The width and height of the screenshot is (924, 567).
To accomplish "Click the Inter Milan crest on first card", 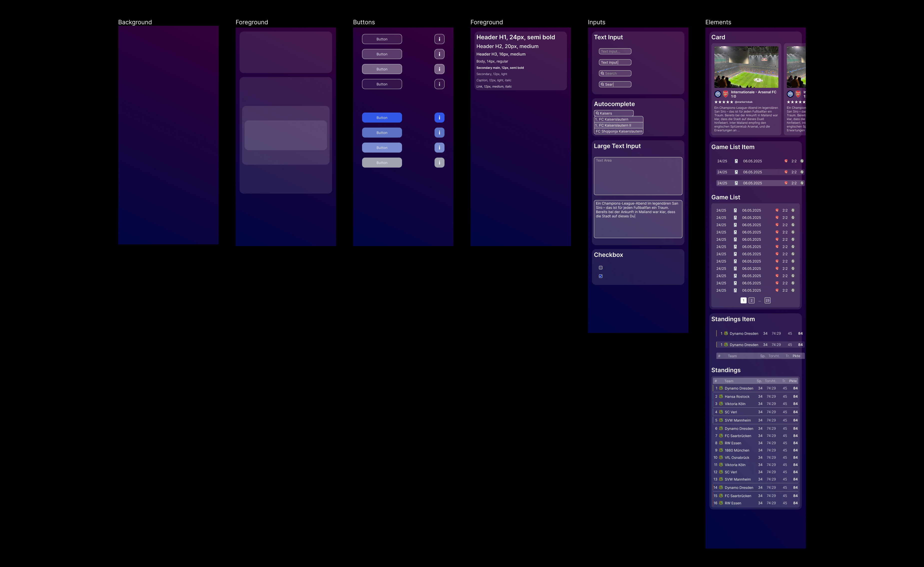I will [x=717, y=94].
